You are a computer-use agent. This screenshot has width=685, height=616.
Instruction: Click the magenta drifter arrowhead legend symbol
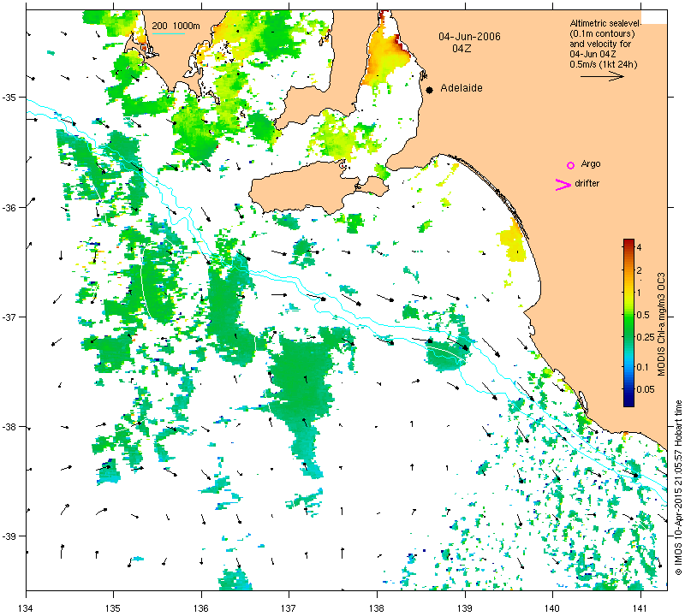563,185
